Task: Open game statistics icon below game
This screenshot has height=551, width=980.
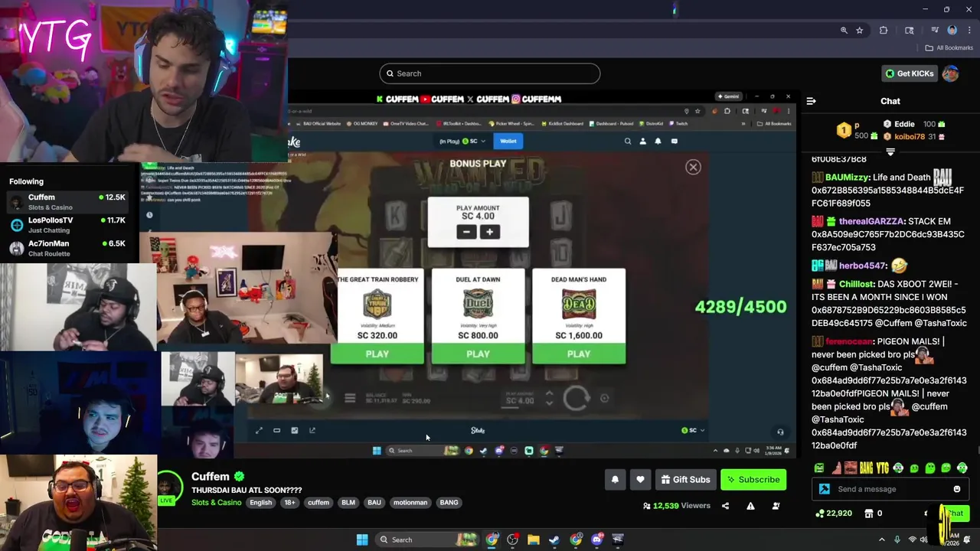Action: click(294, 430)
